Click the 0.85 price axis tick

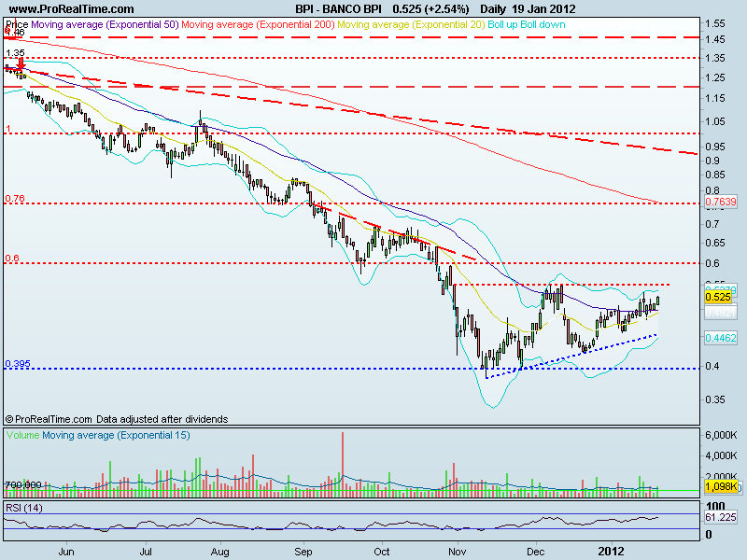pos(715,175)
